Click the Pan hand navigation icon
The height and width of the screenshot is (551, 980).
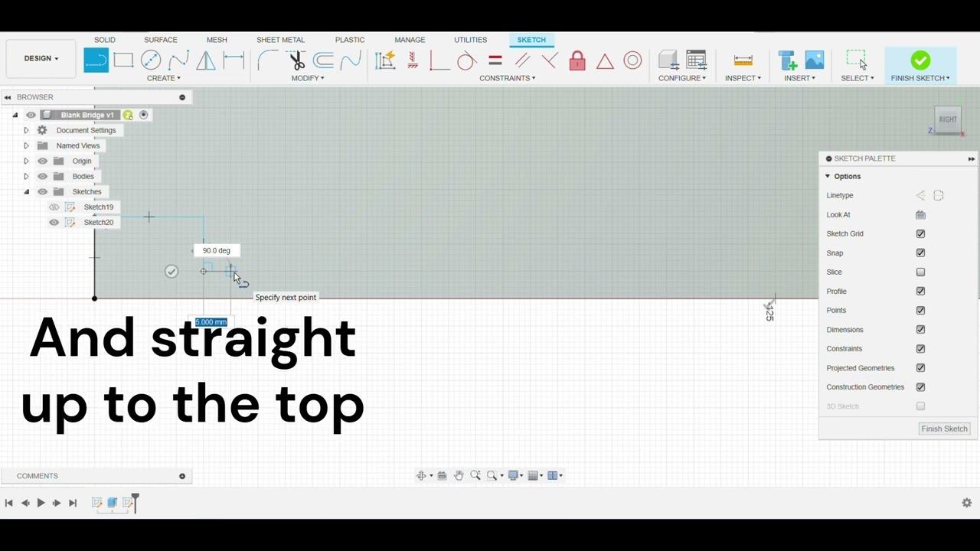(459, 475)
